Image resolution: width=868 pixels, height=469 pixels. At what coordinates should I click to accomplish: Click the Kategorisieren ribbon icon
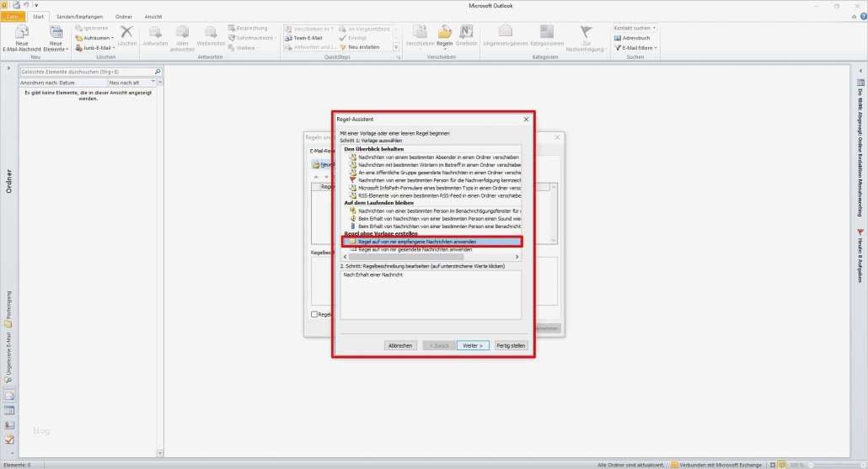[547, 31]
